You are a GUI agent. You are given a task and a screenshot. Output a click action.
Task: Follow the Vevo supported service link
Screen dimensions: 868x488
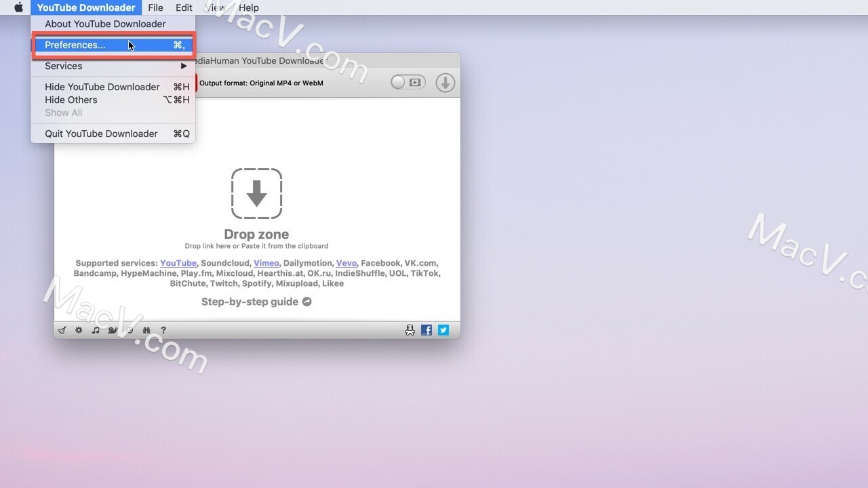click(x=347, y=263)
